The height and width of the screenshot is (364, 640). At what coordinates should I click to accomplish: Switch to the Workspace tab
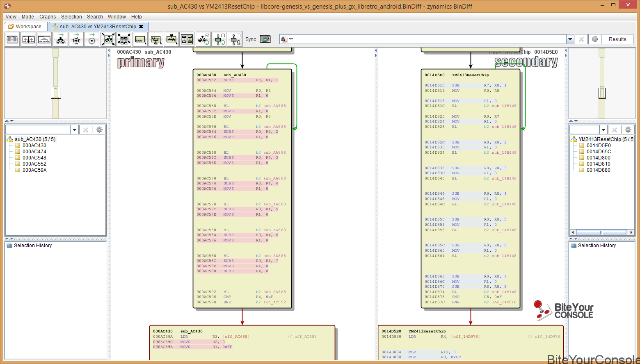[25, 26]
